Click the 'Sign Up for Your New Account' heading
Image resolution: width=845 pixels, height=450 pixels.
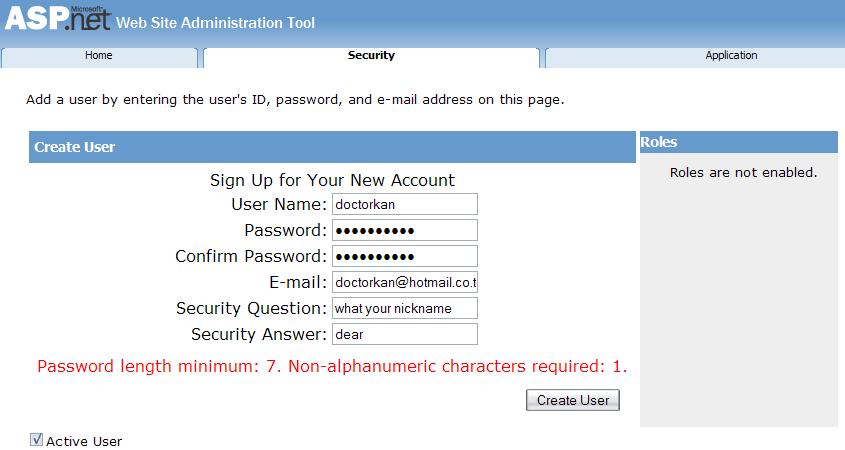coord(333,180)
